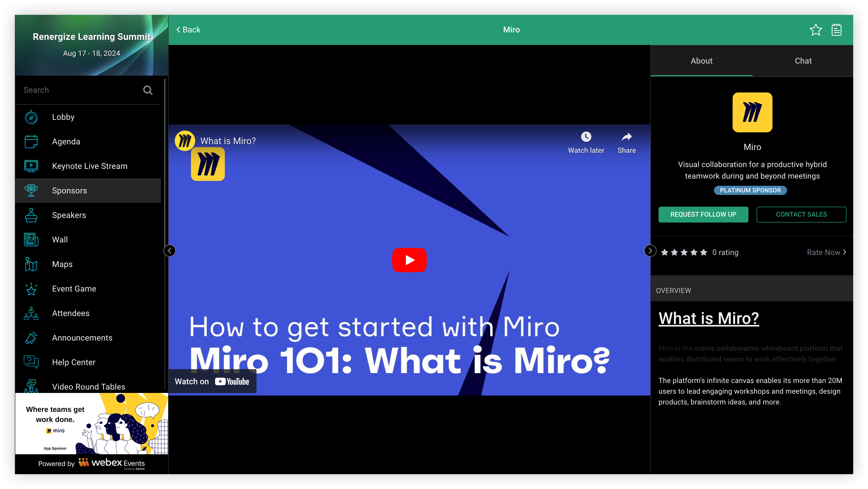Image resolution: width=868 pixels, height=489 pixels.
Task: Click the Miro channel avatar on video
Action: click(185, 141)
